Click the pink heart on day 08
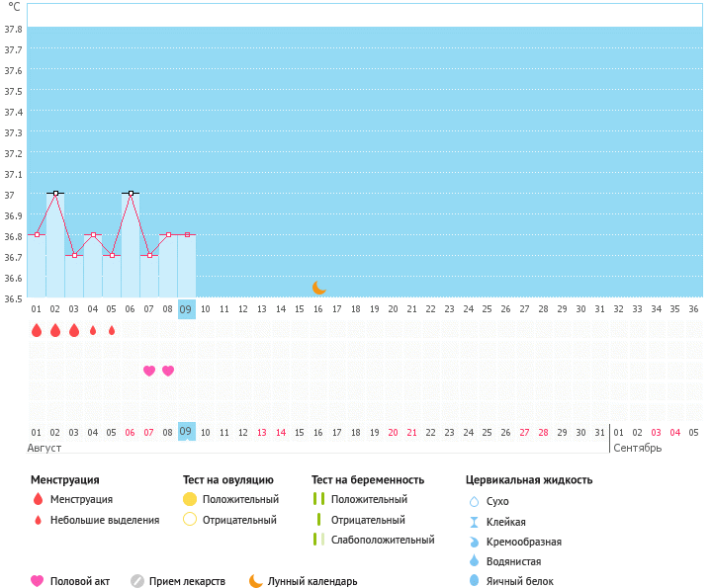This screenshot has width=712, height=588. click(x=168, y=371)
